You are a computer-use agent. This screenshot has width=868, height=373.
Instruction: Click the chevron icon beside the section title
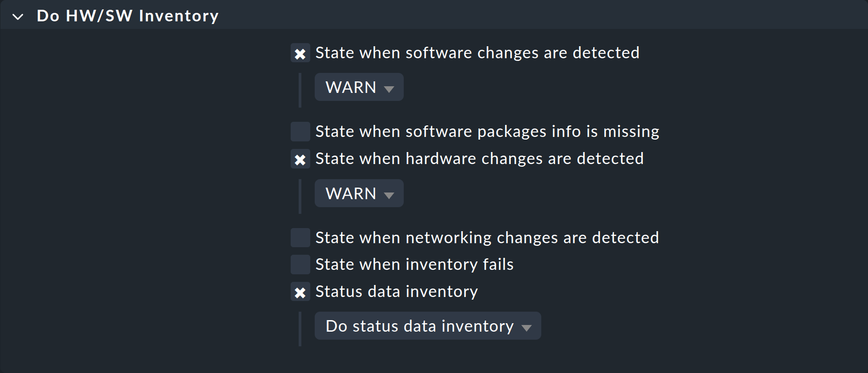[18, 16]
